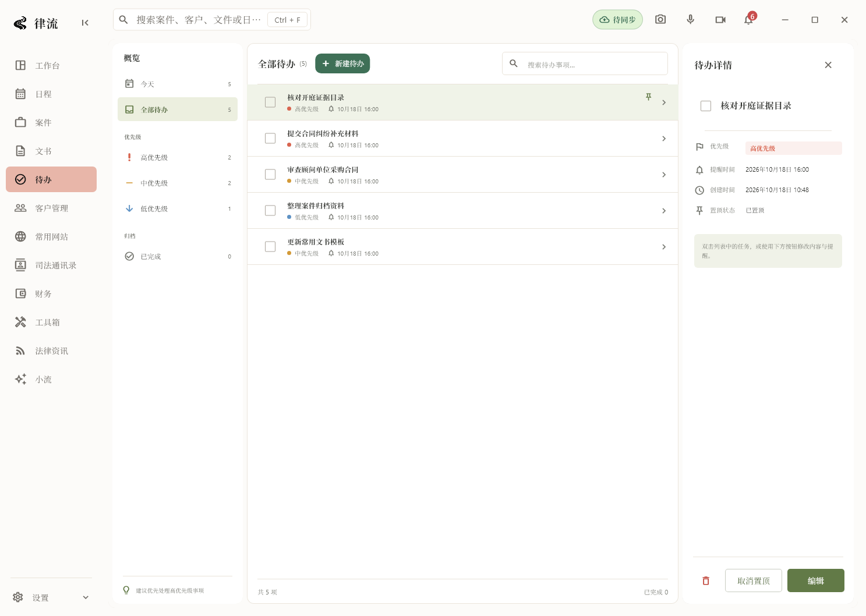This screenshot has height=616, width=866.
Task: Maximize the application window
Action: click(815, 20)
